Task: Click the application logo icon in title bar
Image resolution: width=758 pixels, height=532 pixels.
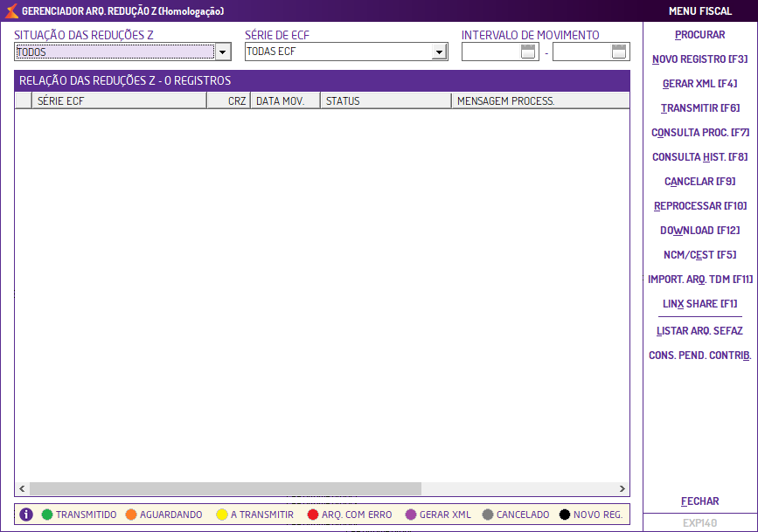Action: [11, 10]
